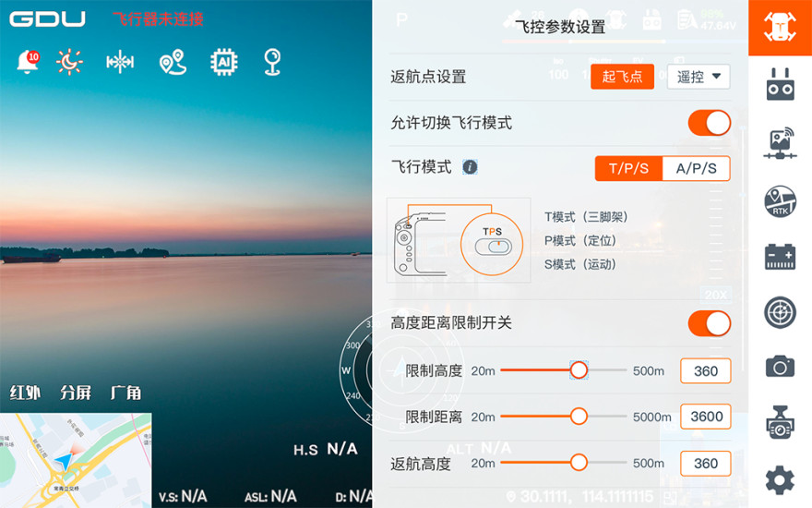This screenshot has height=508, width=812.
Task: Tap the day/night mode icon
Action: point(69,62)
